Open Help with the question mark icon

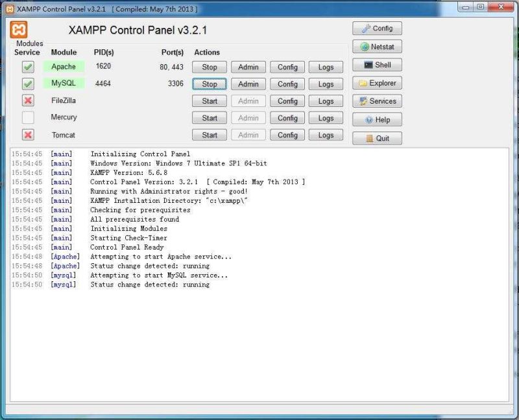(x=377, y=120)
